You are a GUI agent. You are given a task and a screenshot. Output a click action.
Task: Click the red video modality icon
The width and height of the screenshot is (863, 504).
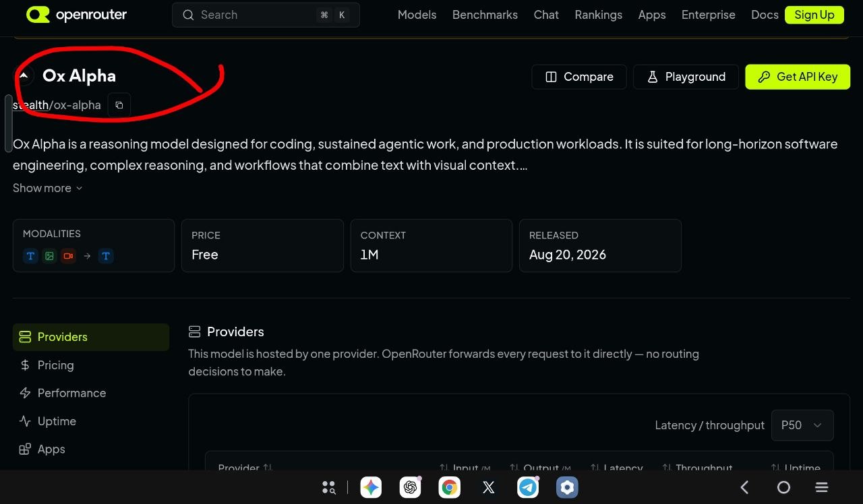[68, 256]
